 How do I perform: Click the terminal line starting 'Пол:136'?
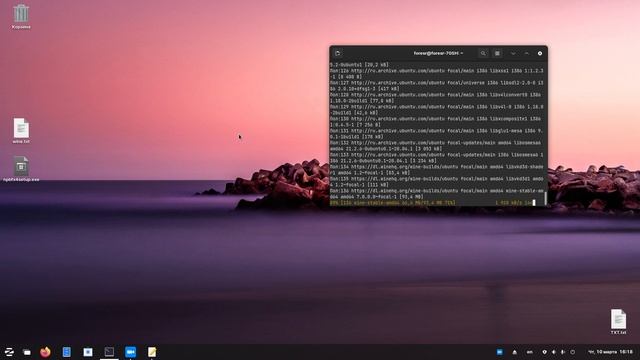pyautogui.click(x=437, y=193)
